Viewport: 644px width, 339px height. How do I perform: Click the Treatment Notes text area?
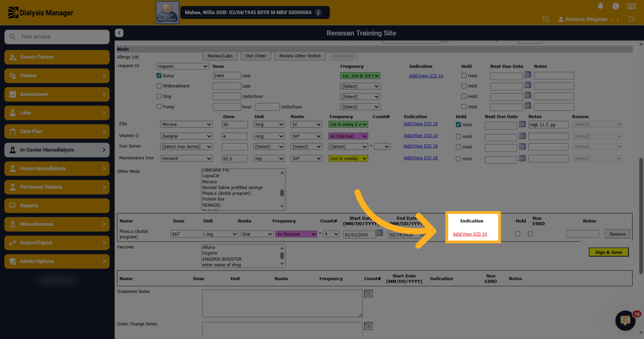click(282, 303)
